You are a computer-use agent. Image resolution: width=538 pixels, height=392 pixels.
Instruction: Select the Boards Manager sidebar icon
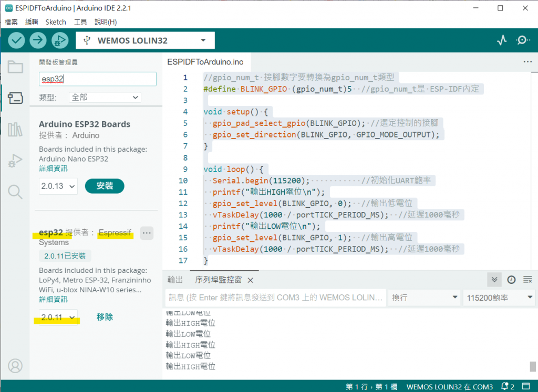[x=15, y=98]
